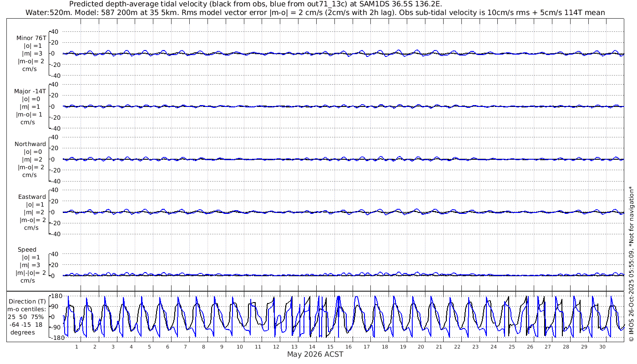
Task: Select day 5 on the date axis
Action: click(x=149, y=347)
